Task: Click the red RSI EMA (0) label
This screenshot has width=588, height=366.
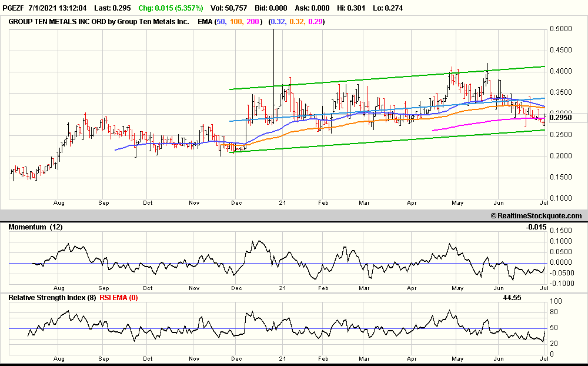Action: pyautogui.click(x=119, y=298)
